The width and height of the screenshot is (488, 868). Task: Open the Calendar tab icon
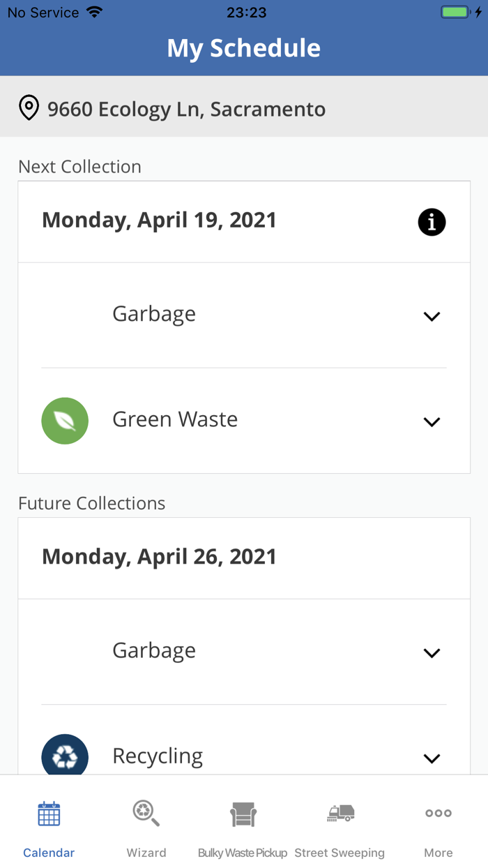[x=48, y=813]
